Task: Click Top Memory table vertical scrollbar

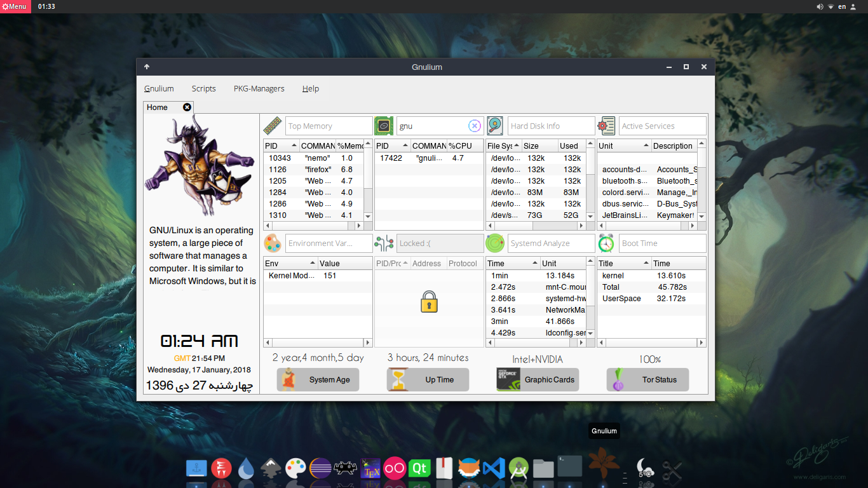Action: 368,180
